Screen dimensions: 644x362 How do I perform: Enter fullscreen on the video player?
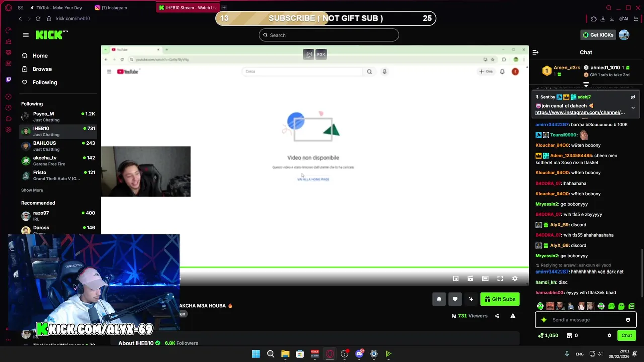click(x=500, y=278)
